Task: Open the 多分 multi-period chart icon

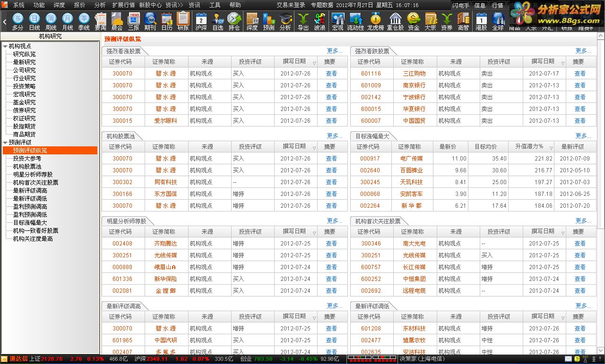Action: 18,21
